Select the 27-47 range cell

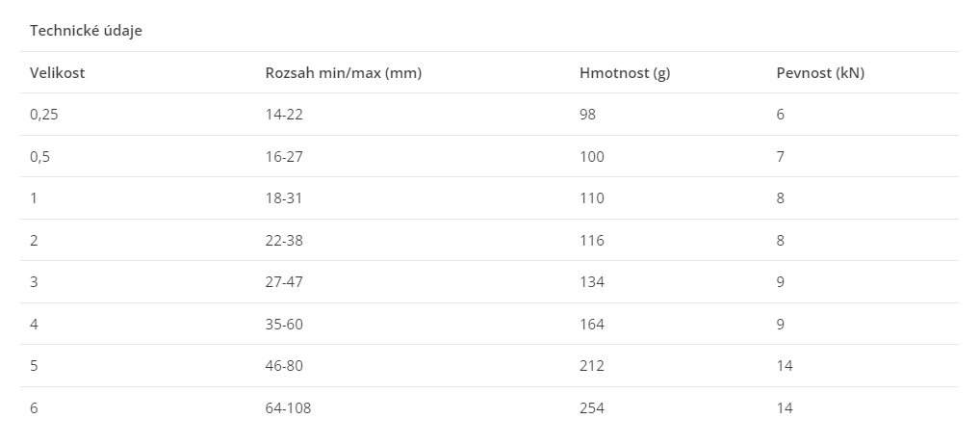point(284,282)
